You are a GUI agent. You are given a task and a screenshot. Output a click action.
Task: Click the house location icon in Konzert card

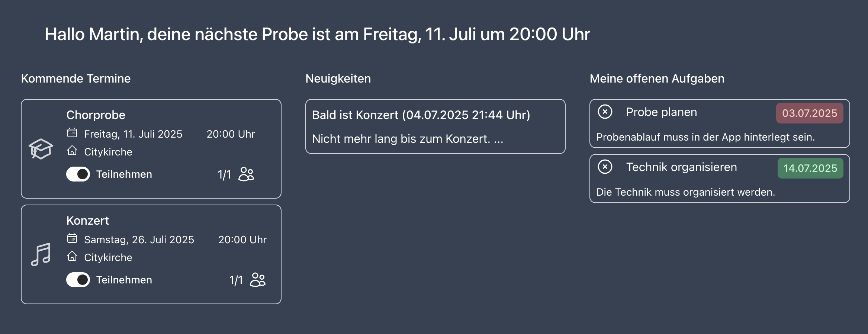pyautogui.click(x=72, y=256)
